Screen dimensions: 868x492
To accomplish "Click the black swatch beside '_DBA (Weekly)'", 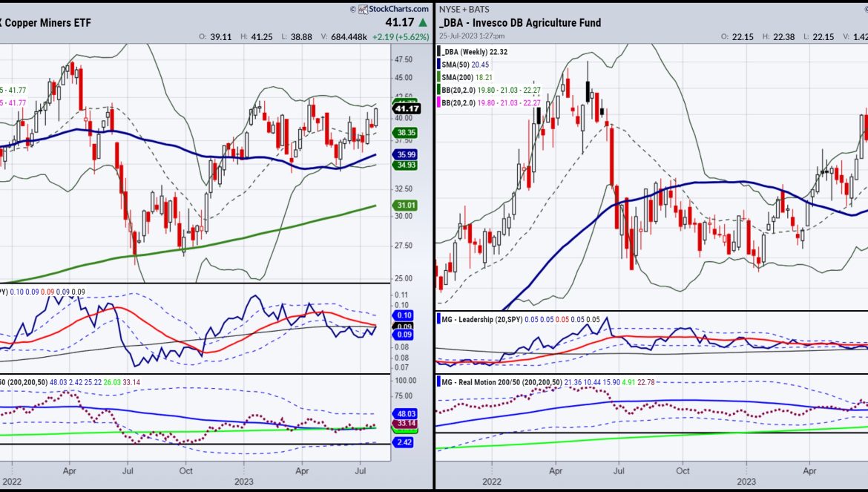I will coord(439,51).
